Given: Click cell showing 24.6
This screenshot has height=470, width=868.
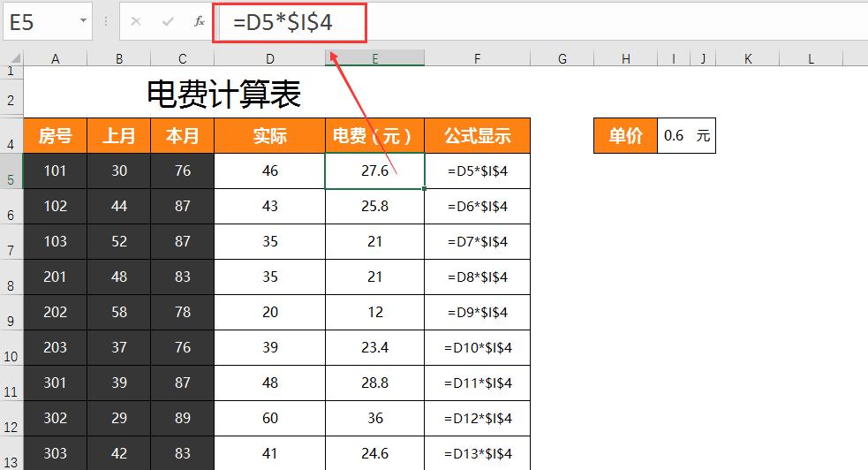Looking at the screenshot, I should tap(375, 453).
